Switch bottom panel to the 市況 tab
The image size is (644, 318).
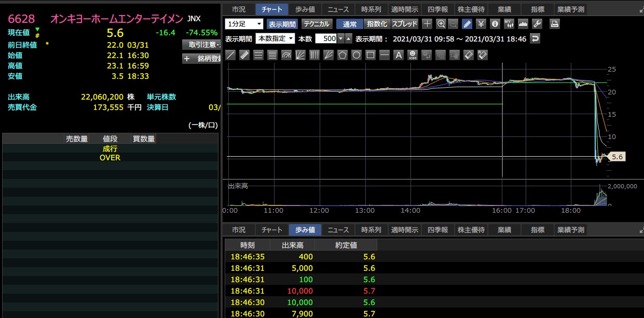tap(239, 230)
